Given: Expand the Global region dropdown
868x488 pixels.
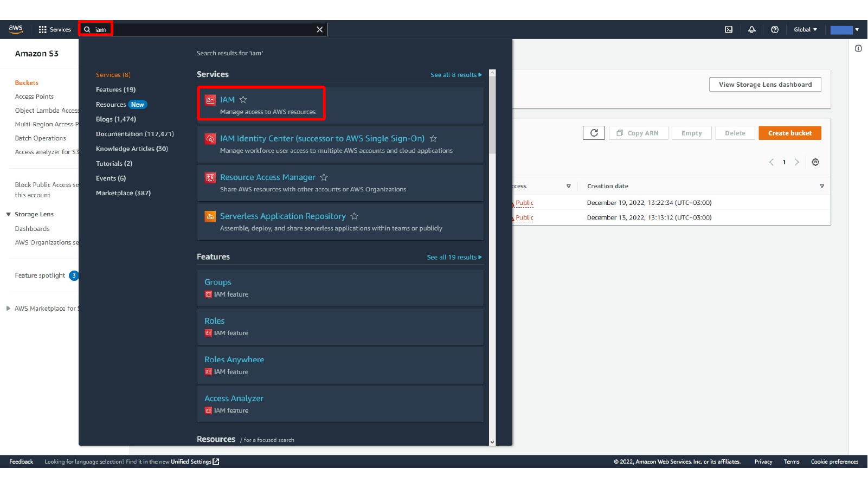Looking at the screenshot, I should point(805,29).
